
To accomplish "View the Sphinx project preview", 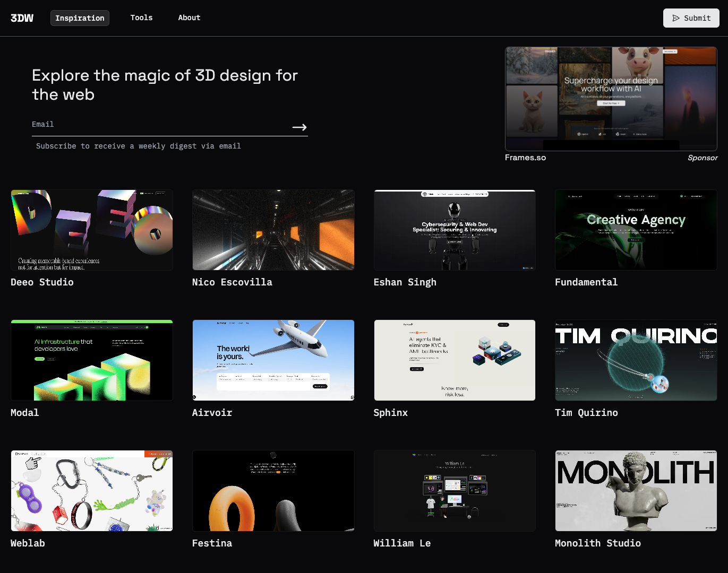I will click(x=455, y=360).
